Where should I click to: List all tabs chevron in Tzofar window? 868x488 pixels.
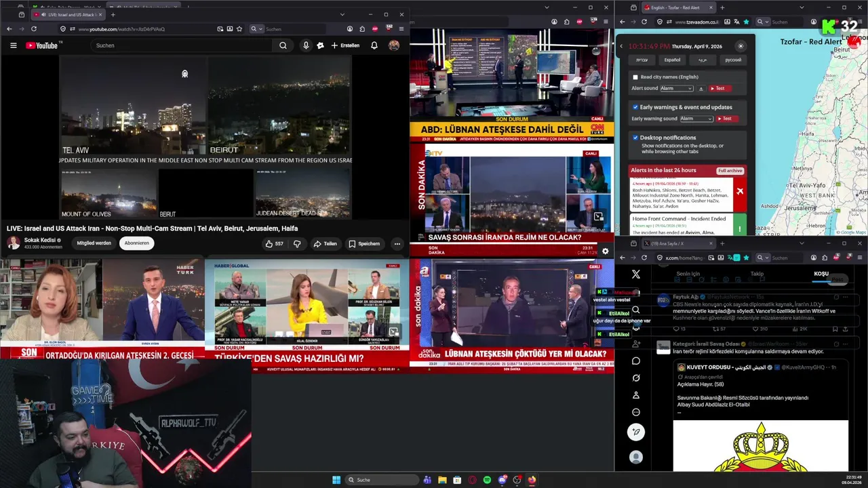pyautogui.click(x=801, y=7)
